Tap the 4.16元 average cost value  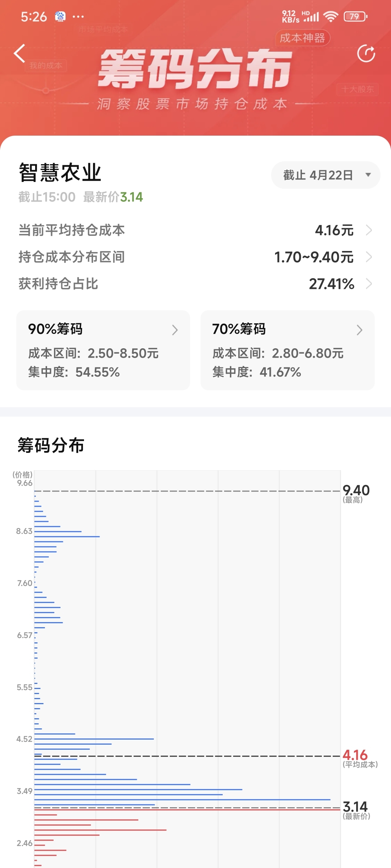334,230
